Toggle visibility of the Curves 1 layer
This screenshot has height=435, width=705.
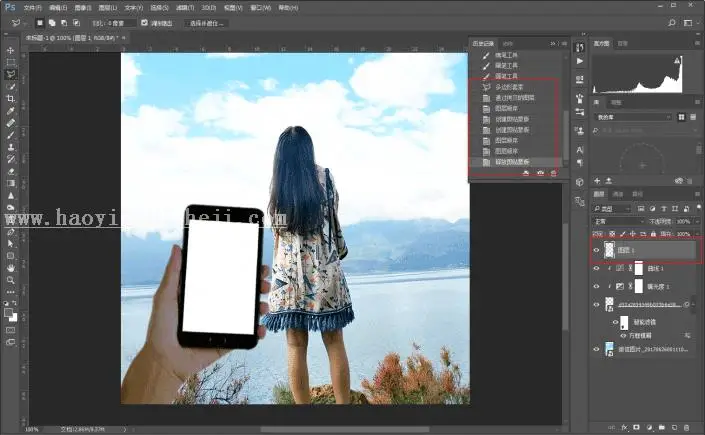click(x=596, y=268)
